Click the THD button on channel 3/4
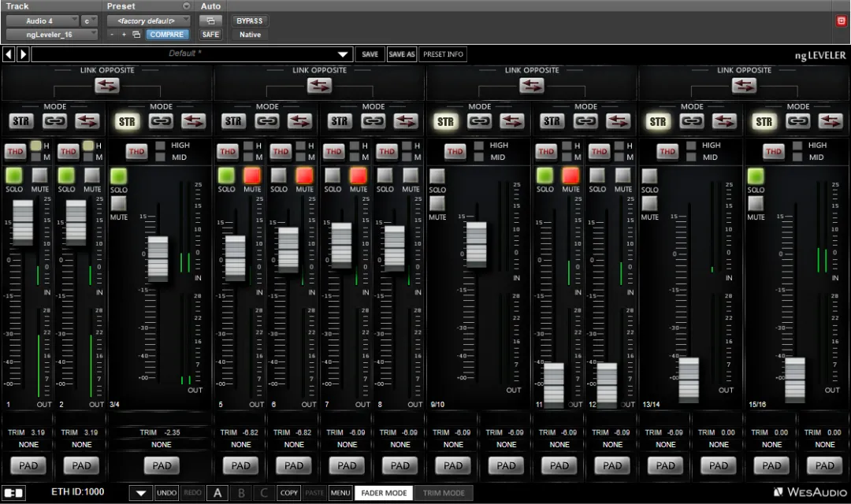The height and width of the screenshot is (504, 851). click(x=136, y=151)
